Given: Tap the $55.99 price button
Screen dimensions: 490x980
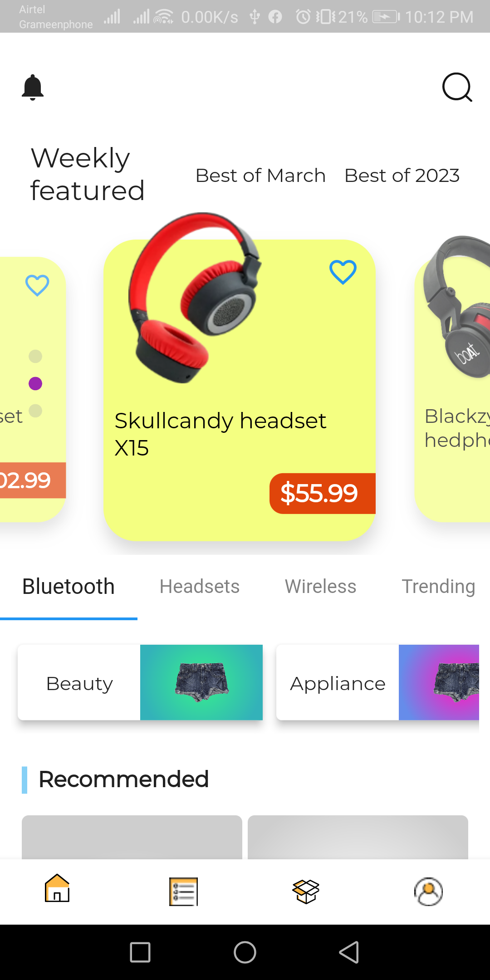Looking at the screenshot, I should pyautogui.click(x=323, y=494).
